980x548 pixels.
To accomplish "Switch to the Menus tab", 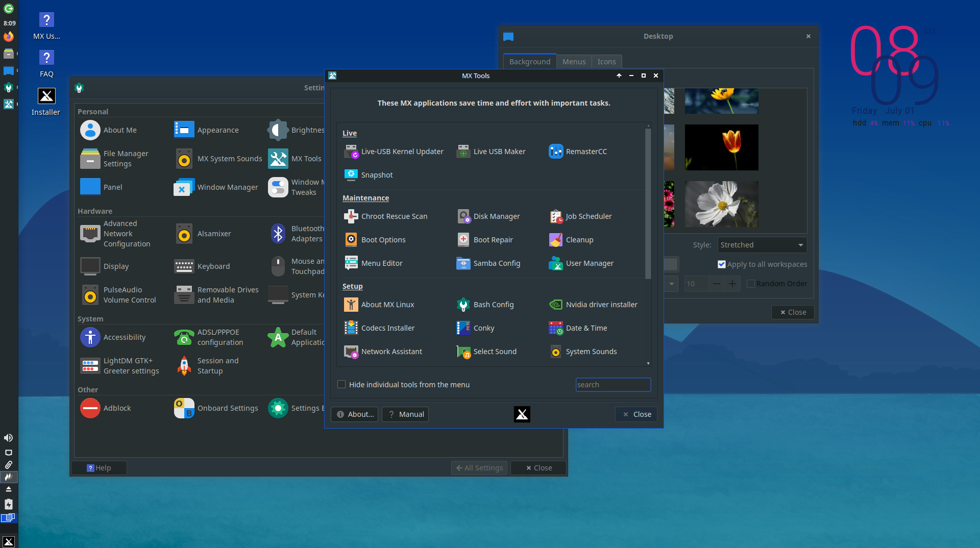I will pos(574,62).
